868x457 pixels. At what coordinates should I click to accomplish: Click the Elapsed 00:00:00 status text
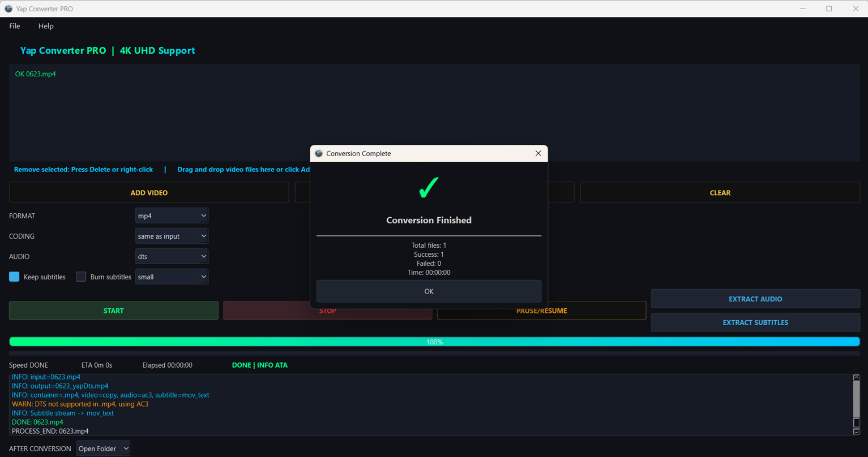(167, 365)
